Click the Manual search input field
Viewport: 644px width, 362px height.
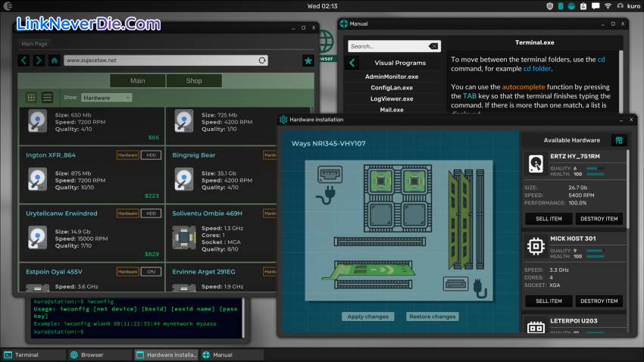386,46
